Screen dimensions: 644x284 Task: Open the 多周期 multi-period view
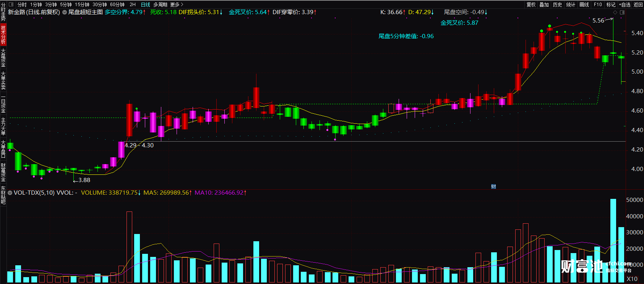160,5
